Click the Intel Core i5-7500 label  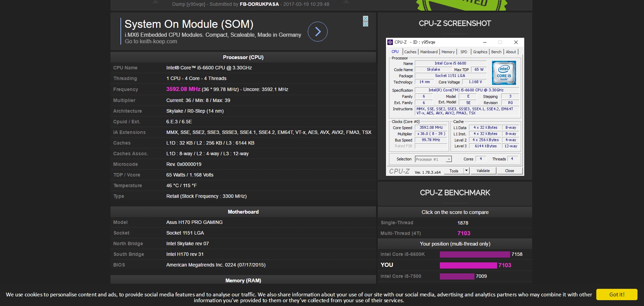401,276
